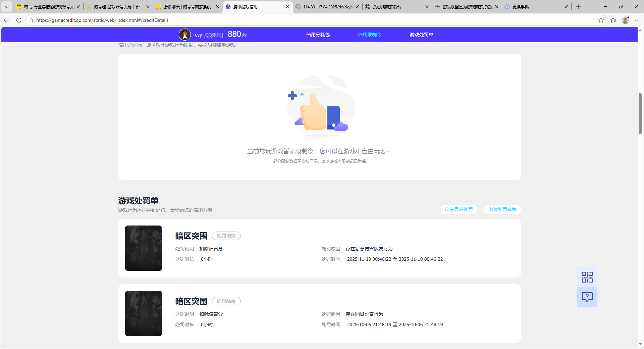Click the 申请处罚减免 button
644x349 pixels.
502,209
